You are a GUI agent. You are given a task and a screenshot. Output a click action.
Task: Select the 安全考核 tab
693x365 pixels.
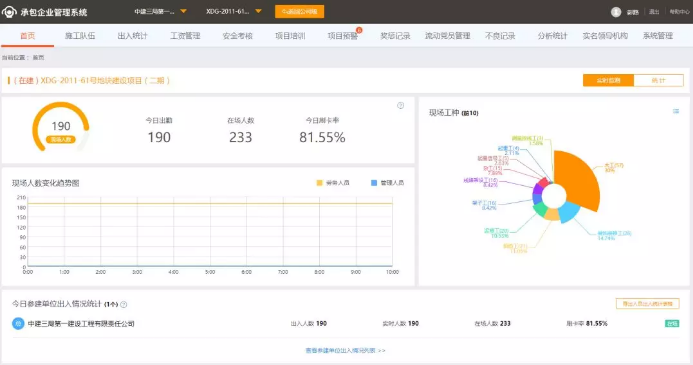pos(237,36)
